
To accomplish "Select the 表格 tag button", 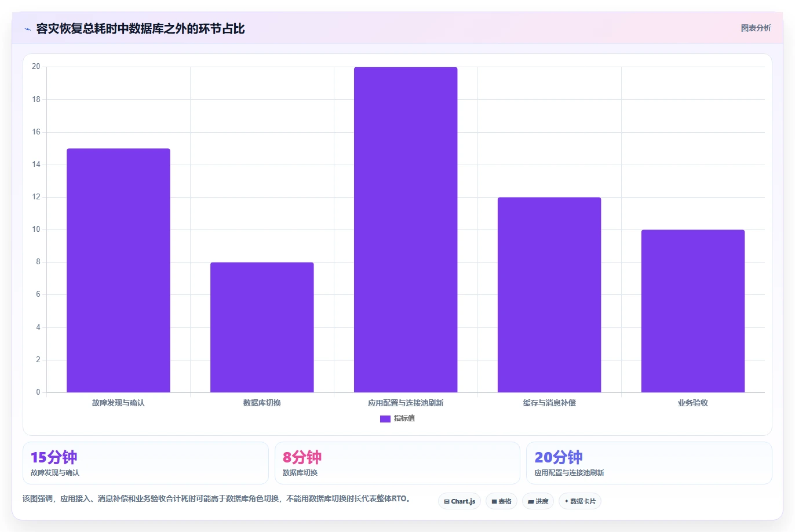I will 501,501.
